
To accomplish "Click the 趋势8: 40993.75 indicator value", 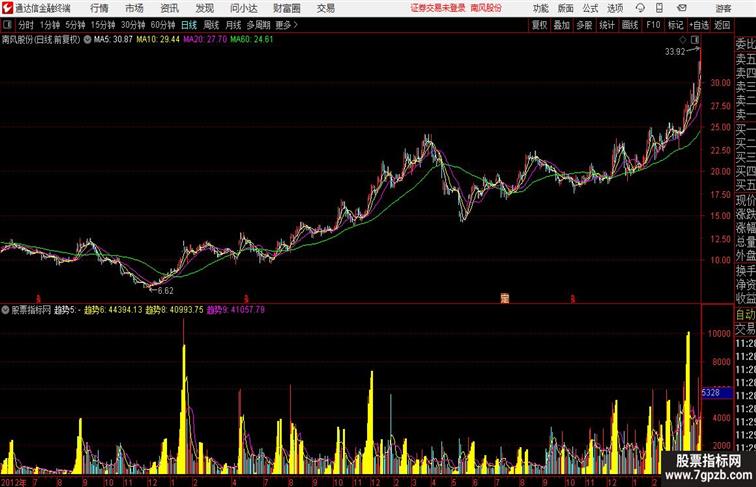I will (x=175, y=310).
